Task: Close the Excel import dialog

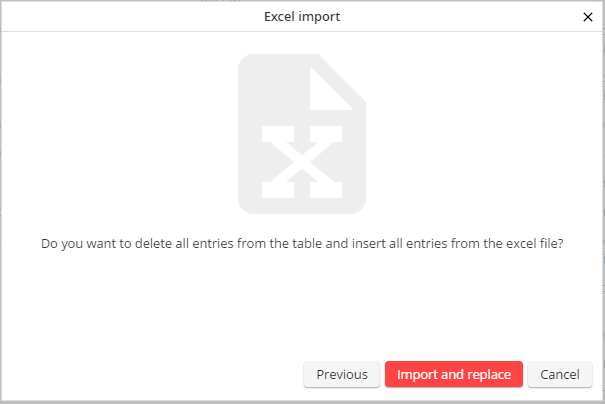Action: point(587,16)
